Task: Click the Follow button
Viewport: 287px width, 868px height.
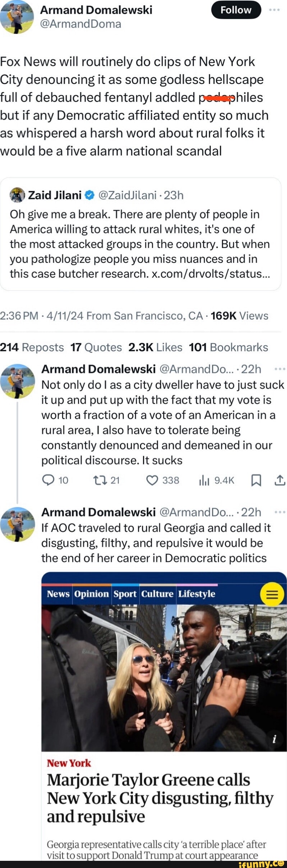Action: [236, 10]
